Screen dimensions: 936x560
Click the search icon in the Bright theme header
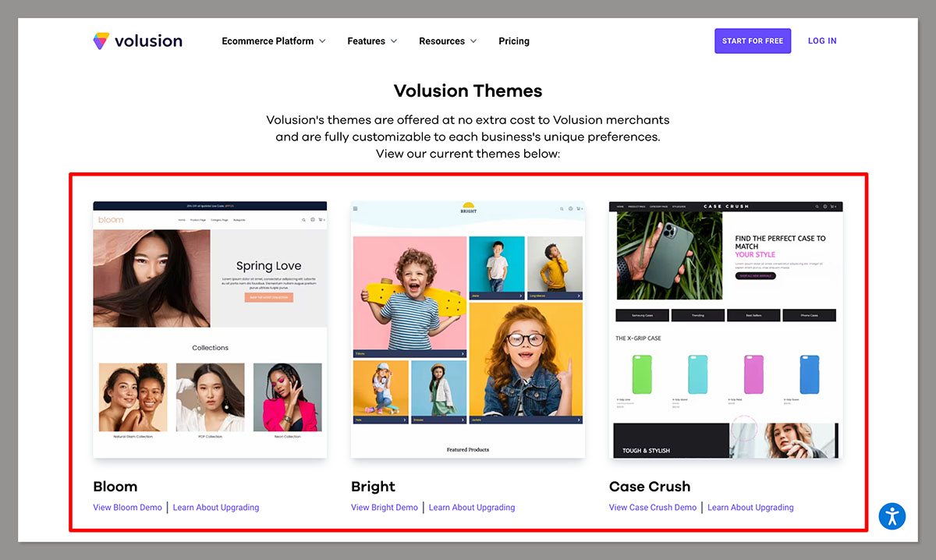coord(562,207)
